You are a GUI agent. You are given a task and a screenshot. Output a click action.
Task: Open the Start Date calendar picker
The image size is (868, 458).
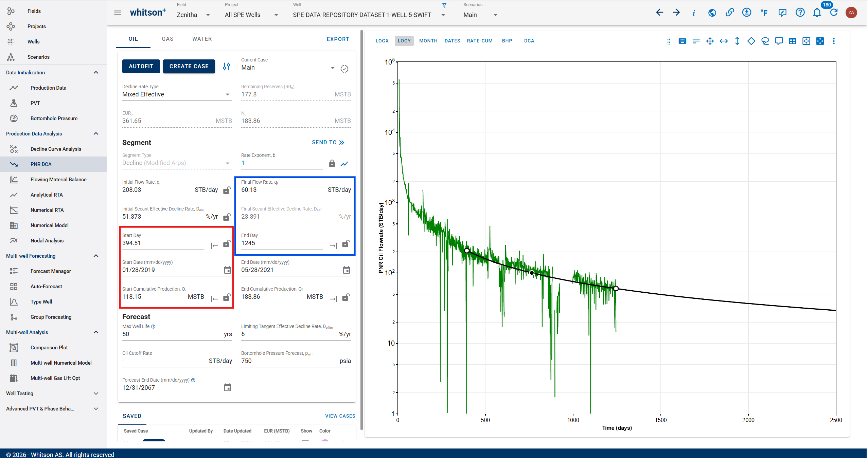(x=228, y=270)
